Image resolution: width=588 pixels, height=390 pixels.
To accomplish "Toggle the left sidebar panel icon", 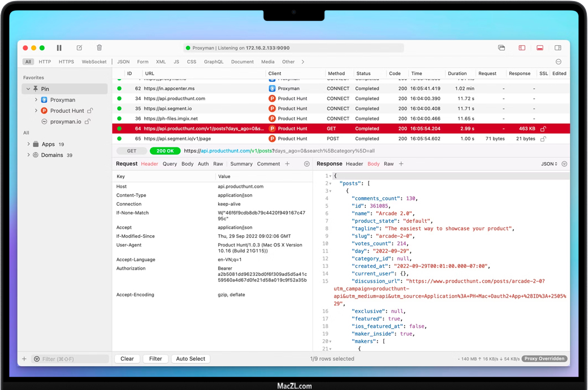I will [x=522, y=48].
